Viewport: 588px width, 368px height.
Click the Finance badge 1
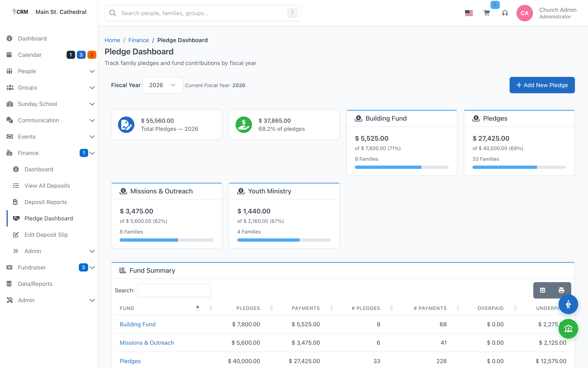84,153
